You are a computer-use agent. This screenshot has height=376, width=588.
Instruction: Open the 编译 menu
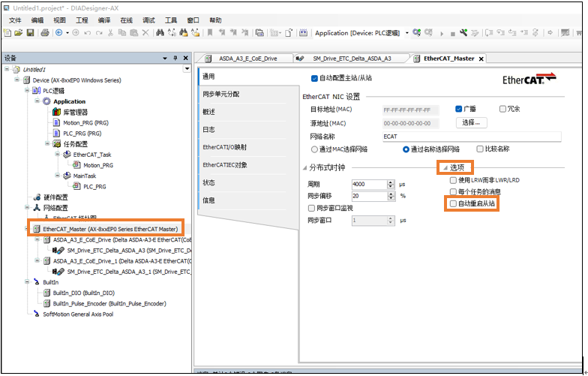tap(103, 20)
